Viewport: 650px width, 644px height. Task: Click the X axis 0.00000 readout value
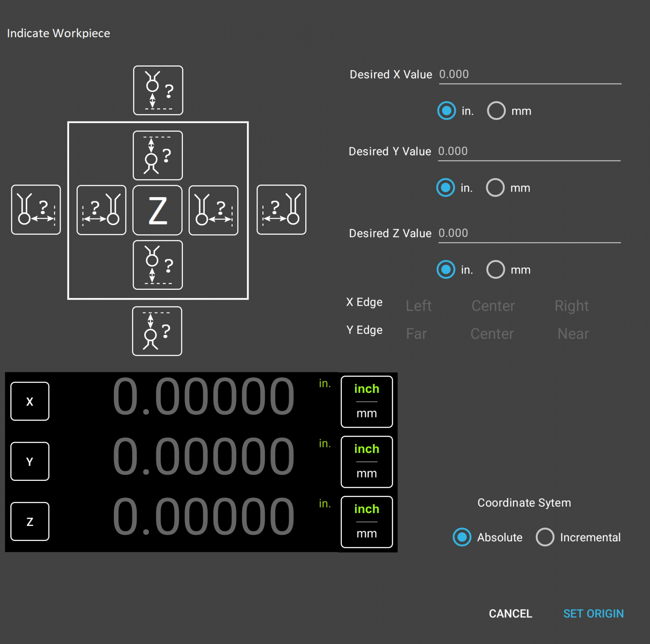point(204,396)
